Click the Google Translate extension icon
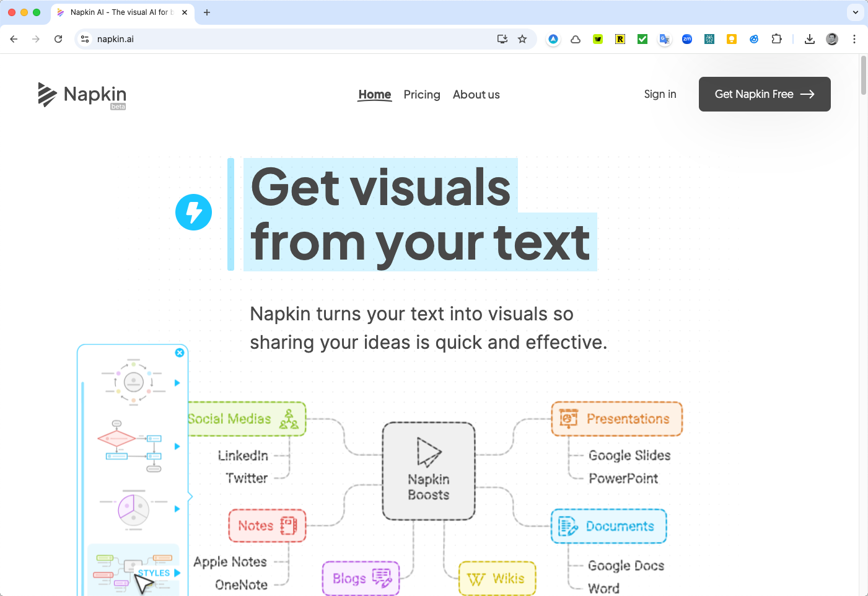Viewport: 868px width, 596px height. [664, 39]
